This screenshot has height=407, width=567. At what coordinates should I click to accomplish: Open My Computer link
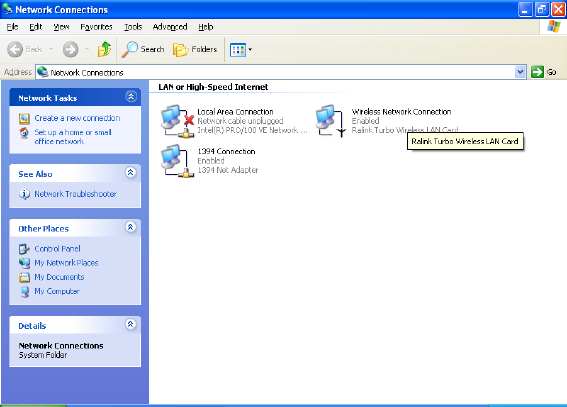(57, 291)
